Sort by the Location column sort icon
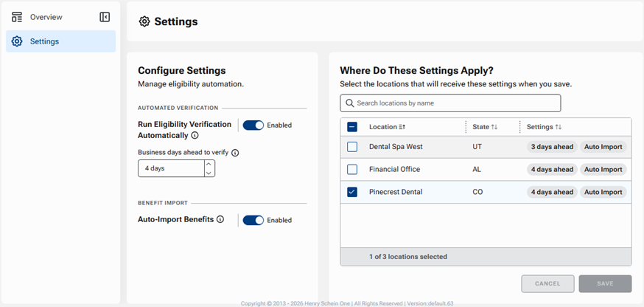Viewport: 644px width, 307px height. pos(402,127)
